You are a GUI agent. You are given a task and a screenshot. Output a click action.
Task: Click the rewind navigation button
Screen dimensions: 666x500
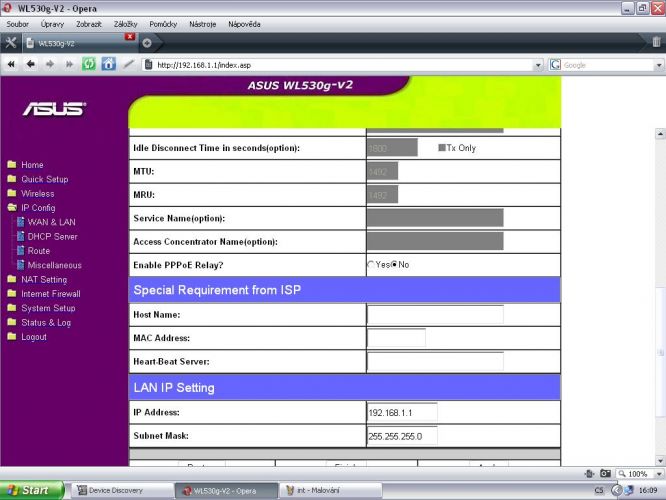point(11,65)
